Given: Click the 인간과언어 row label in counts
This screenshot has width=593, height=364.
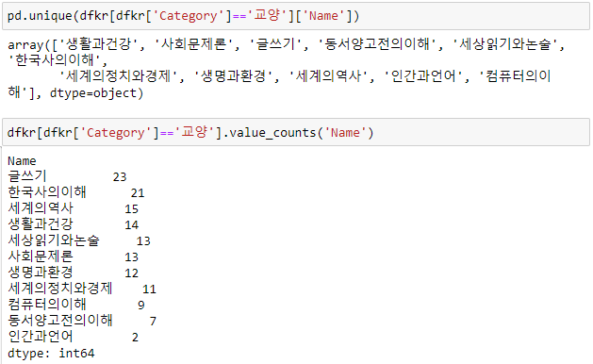Looking at the screenshot, I should [41, 337].
